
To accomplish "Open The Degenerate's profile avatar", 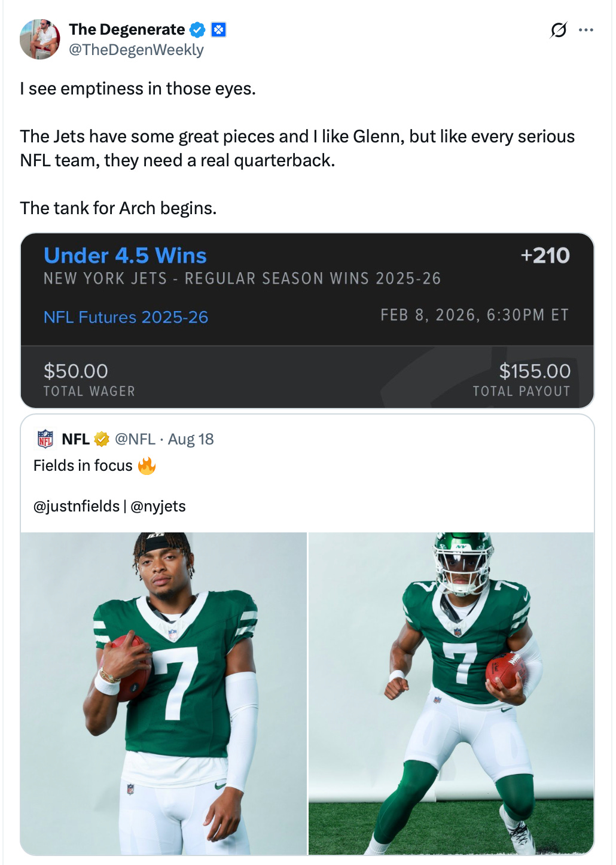I will coord(40,39).
